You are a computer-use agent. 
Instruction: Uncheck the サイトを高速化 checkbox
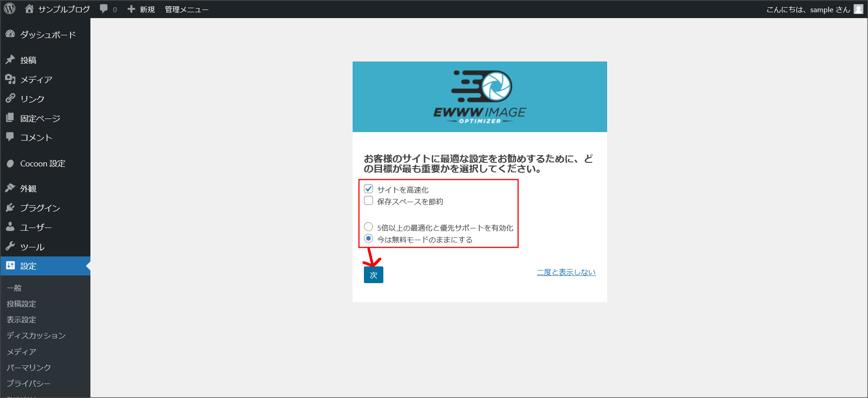pyautogui.click(x=368, y=189)
